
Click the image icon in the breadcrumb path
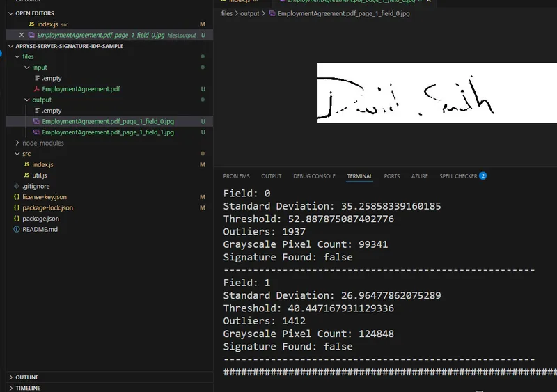272,13
